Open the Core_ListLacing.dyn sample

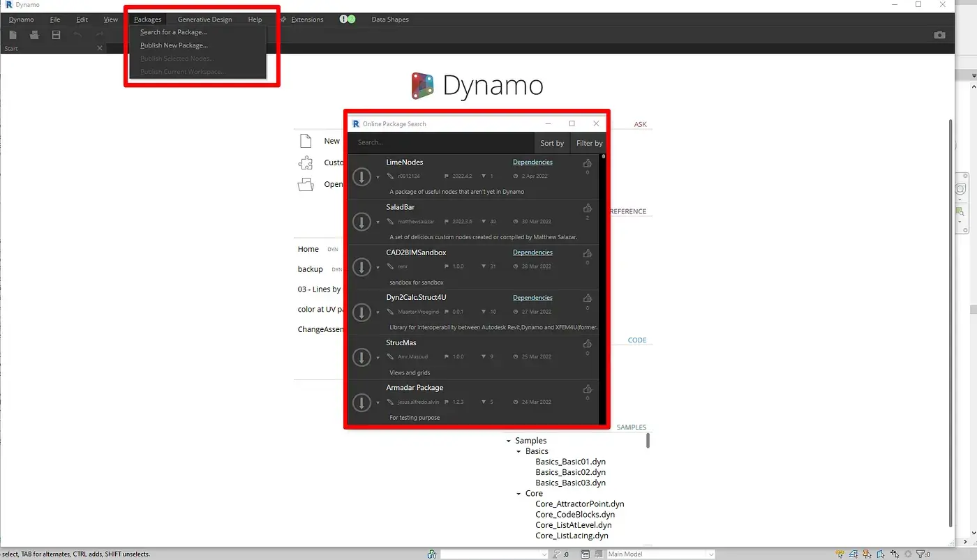572,536
